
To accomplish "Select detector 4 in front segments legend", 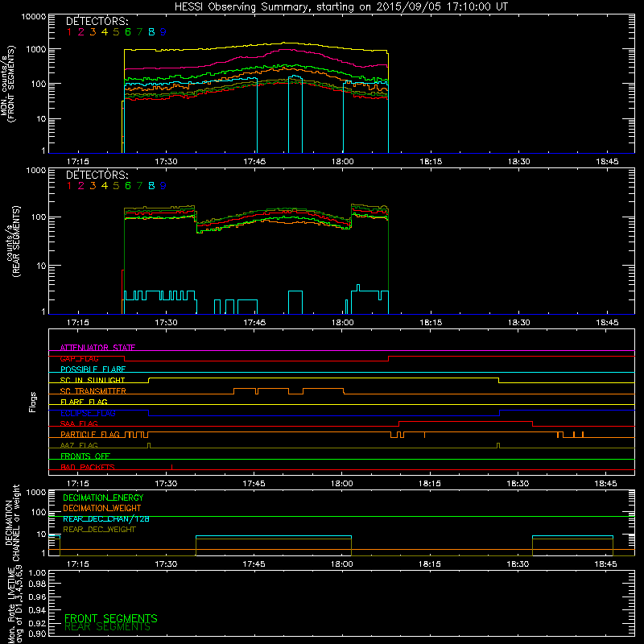I will click(x=105, y=32).
